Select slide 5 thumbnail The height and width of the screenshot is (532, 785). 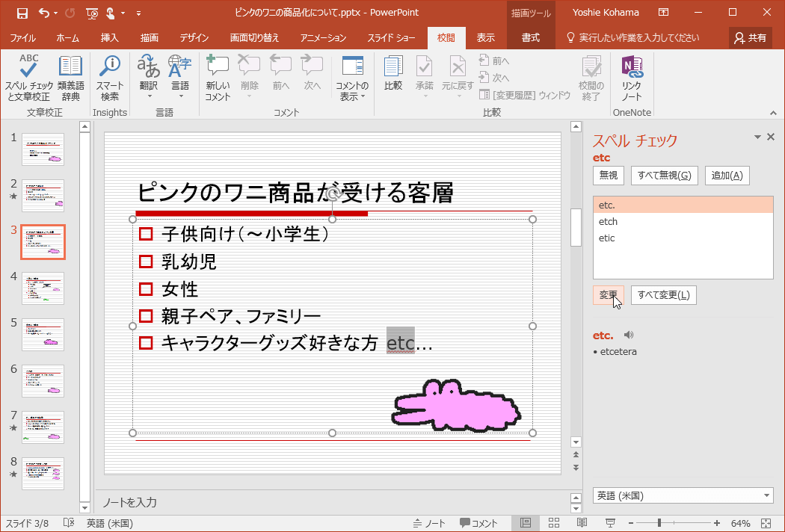pos(43,334)
